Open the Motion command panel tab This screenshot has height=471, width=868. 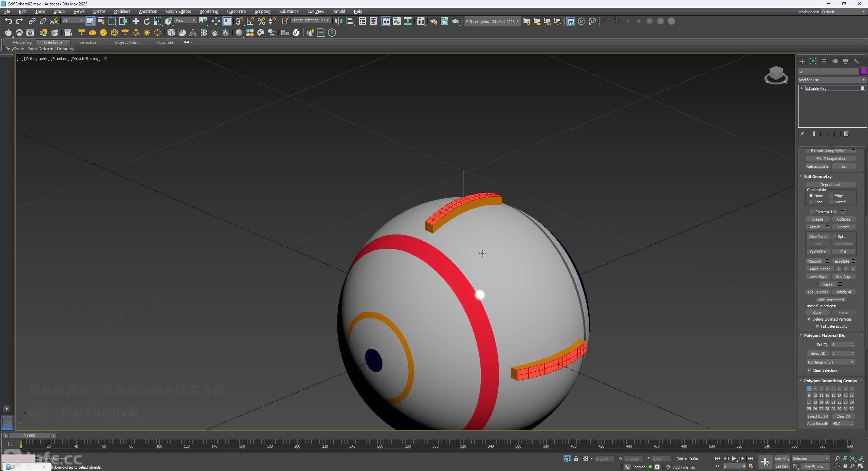click(835, 61)
